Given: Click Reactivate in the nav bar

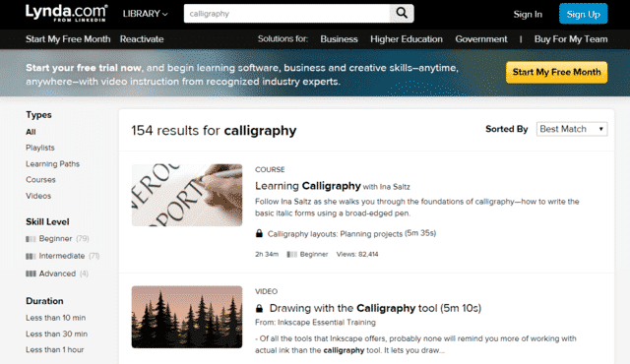Looking at the screenshot, I should coord(142,39).
